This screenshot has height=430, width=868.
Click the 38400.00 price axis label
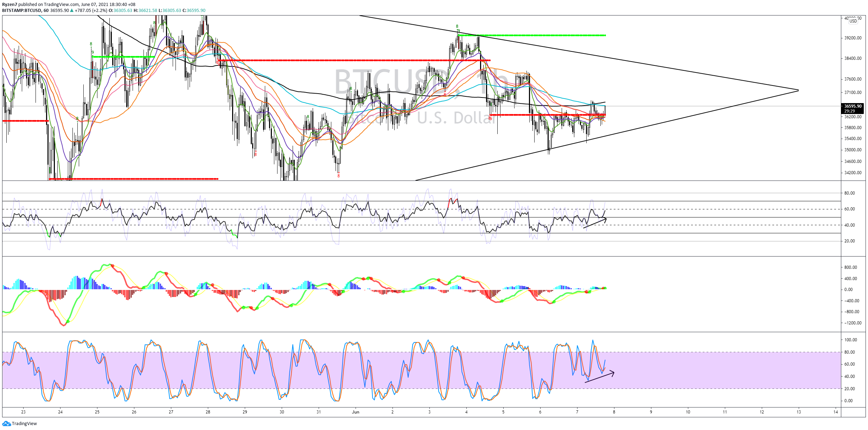(x=853, y=58)
